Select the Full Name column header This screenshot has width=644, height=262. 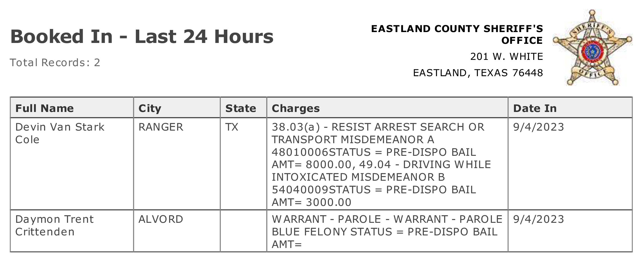[x=72, y=108]
